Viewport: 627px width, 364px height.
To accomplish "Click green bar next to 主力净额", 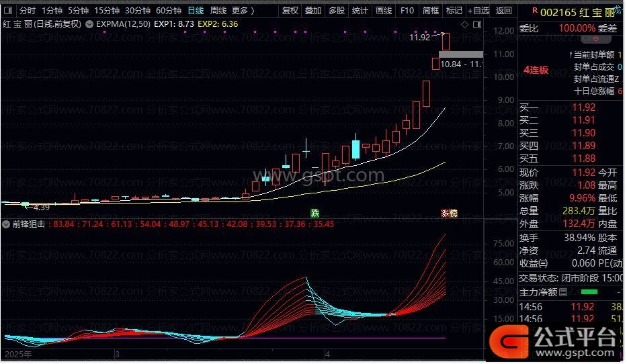I will pyautogui.click(x=589, y=293).
